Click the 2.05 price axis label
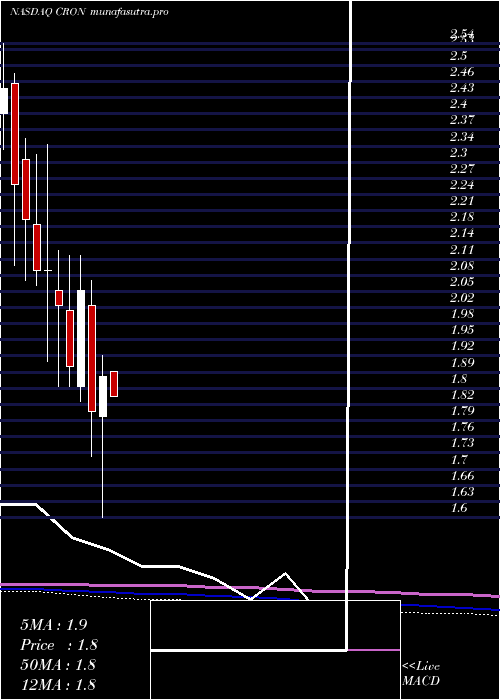 (x=462, y=282)
